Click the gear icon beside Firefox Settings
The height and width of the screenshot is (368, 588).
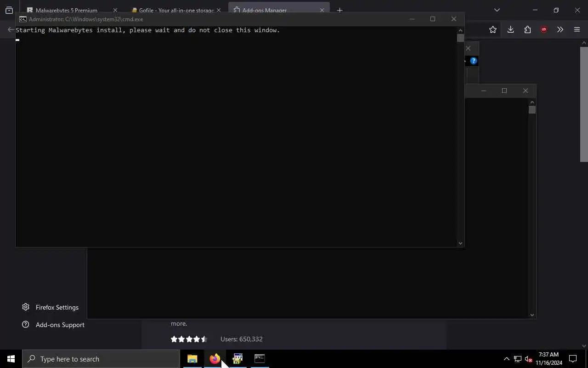click(26, 307)
